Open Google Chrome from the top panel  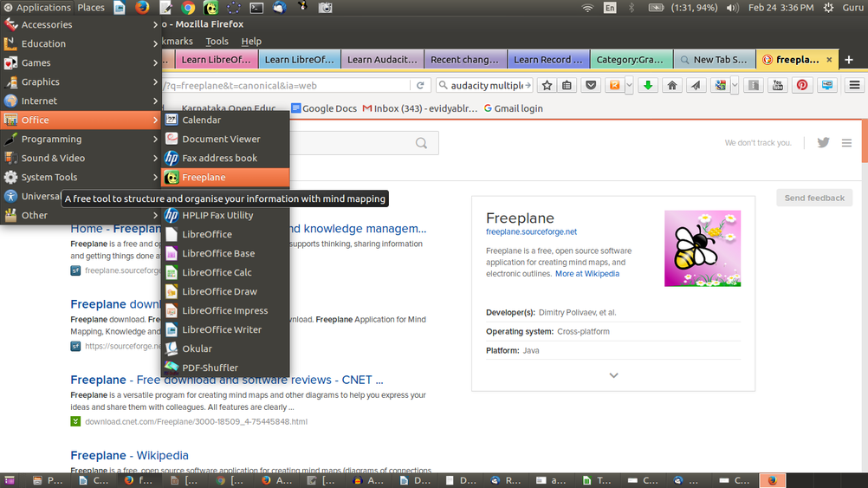point(188,8)
